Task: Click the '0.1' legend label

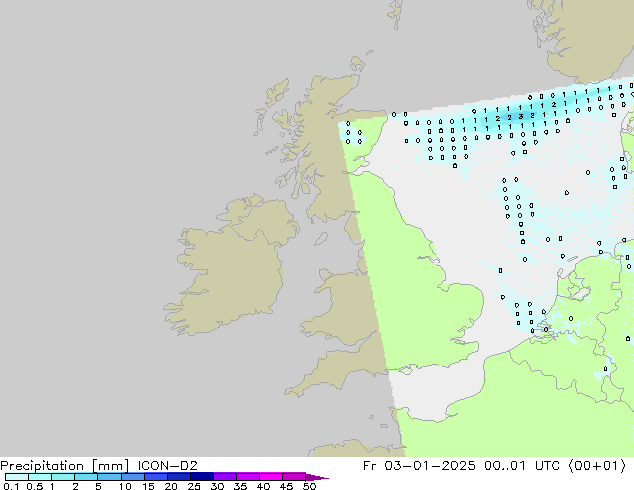Action: tap(11, 486)
